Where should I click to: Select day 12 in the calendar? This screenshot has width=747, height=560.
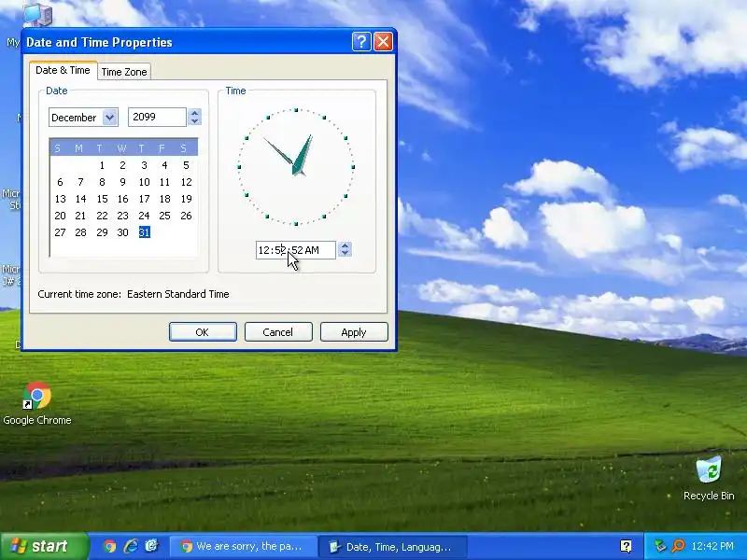pos(186,182)
